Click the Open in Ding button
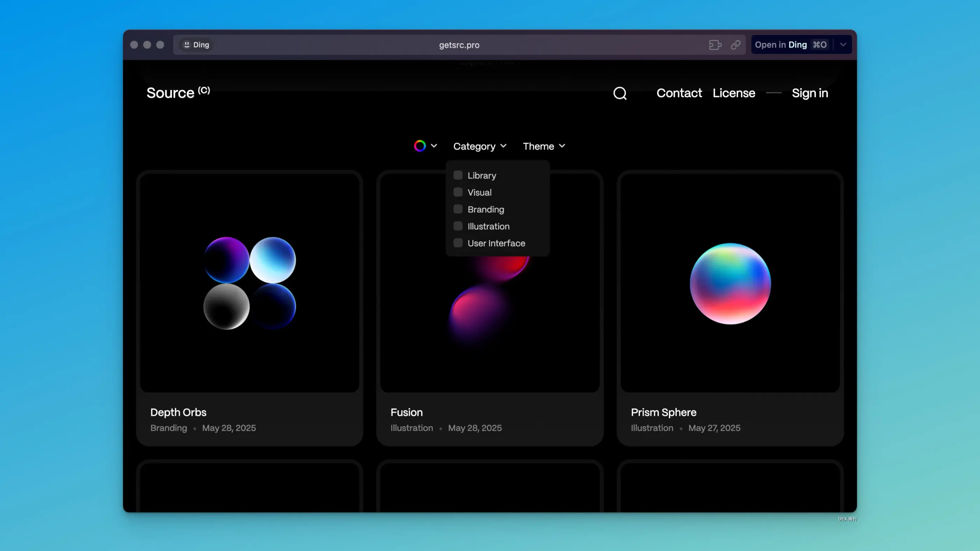Viewport: 980px width, 551px height. point(791,45)
